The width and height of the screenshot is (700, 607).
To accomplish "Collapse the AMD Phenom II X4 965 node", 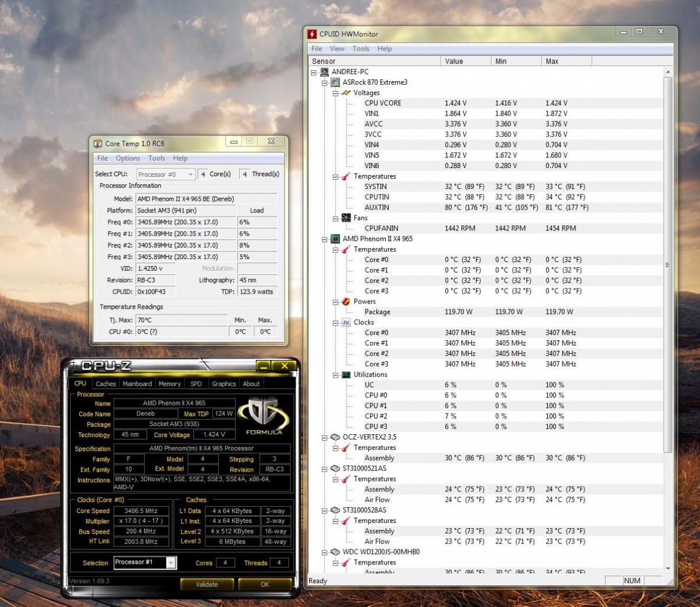I will click(325, 239).
